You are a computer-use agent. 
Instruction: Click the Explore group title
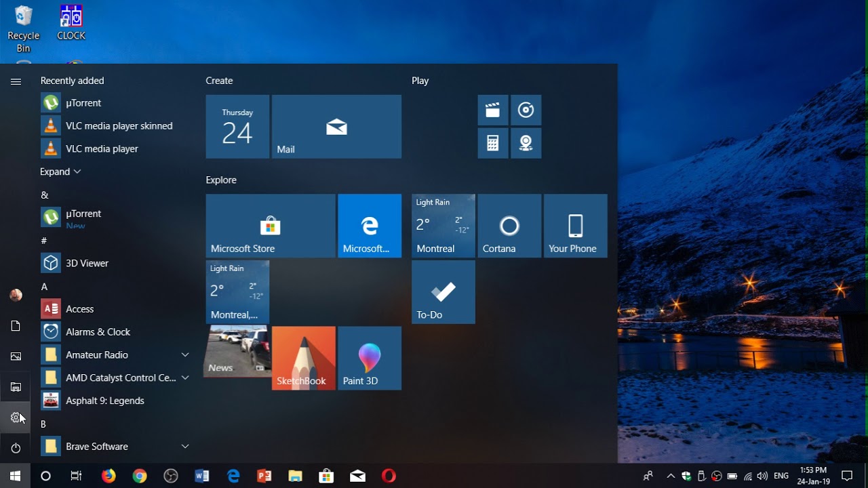[221, 180]
